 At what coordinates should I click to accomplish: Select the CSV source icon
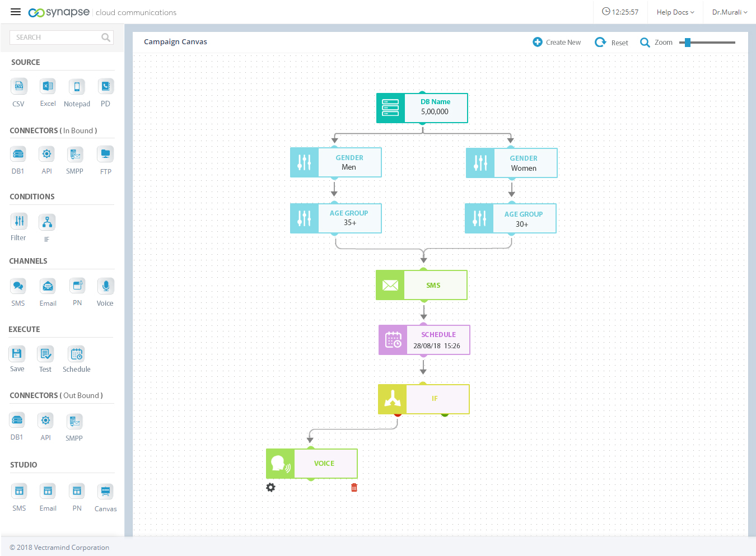(x=18, y=86)
